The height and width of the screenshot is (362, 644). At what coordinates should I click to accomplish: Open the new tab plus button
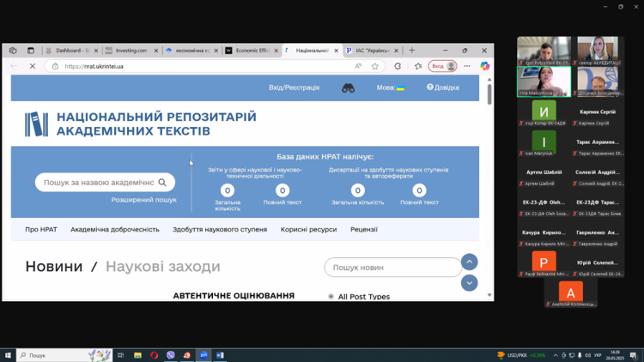412,51
